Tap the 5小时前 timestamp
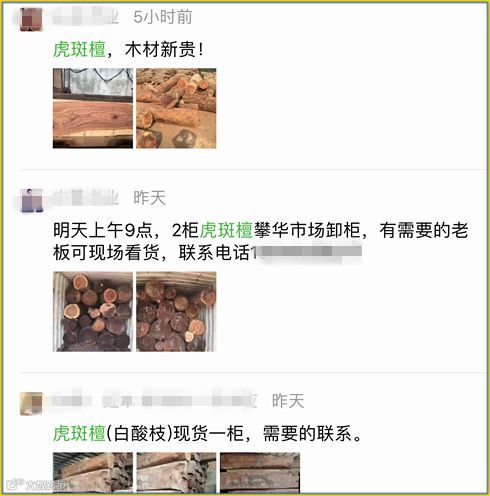This screenshot has width=490, height=496. pos(163,17)
